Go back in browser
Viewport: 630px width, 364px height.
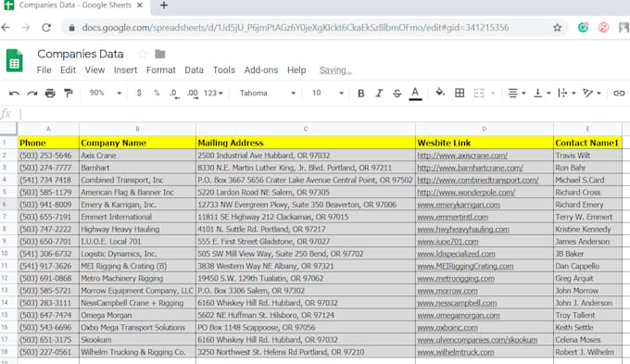click(x=6, y=27)
